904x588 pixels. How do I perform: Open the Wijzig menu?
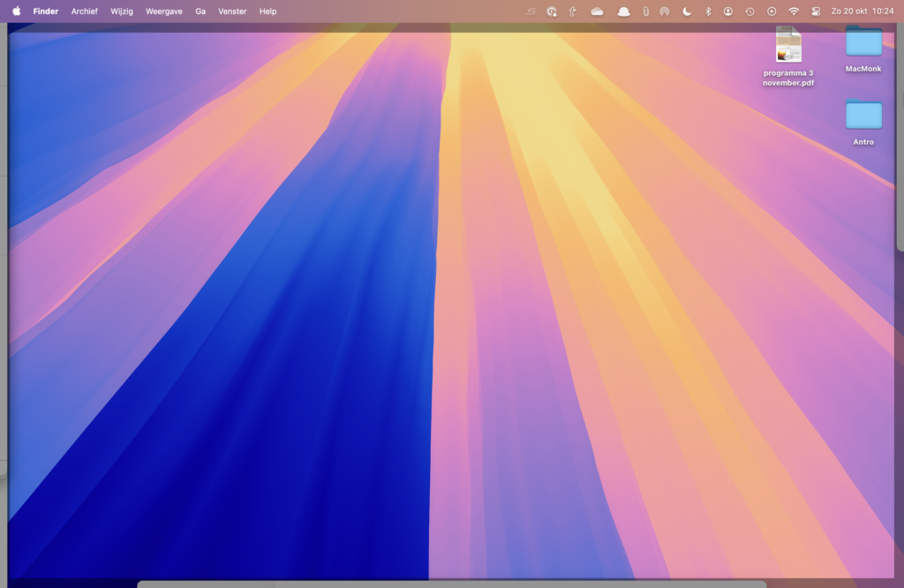click(122, 11)
